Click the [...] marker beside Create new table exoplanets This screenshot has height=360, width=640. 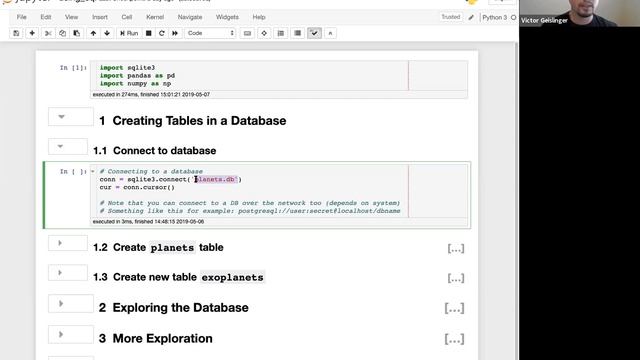tap(456, 278)
